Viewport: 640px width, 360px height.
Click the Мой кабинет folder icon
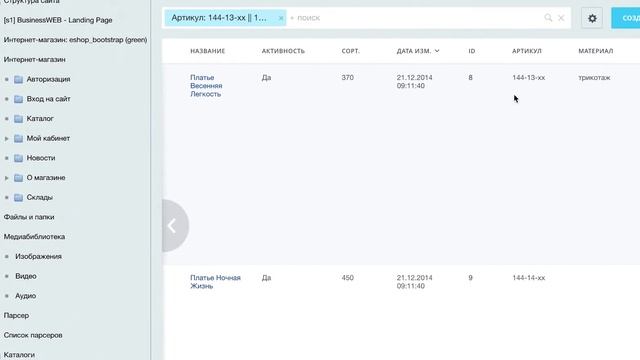(18, 138)
